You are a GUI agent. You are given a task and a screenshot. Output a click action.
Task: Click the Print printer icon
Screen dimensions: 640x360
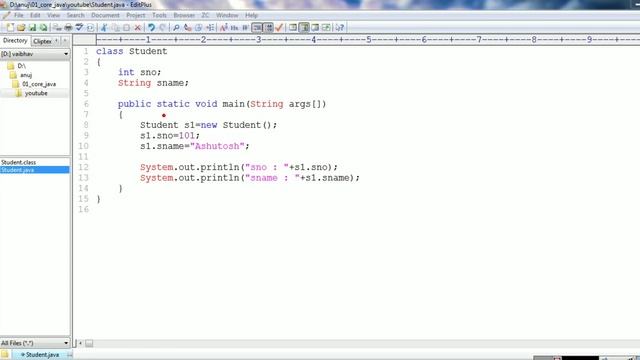click(x=68, y=27)
